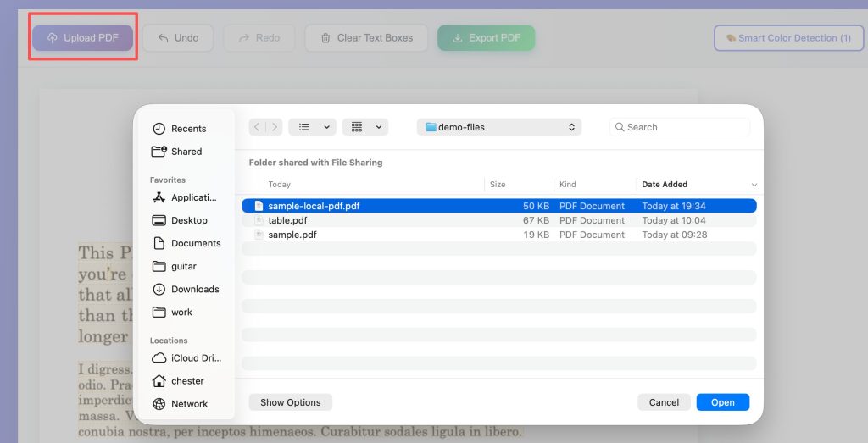
Task: Open the Shared sidebar item
Action: 176,152
